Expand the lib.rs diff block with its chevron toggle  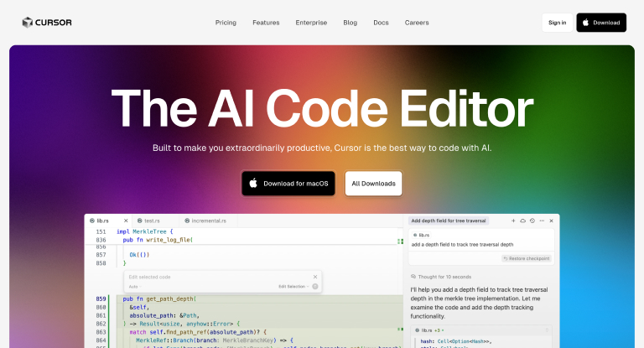547,330
